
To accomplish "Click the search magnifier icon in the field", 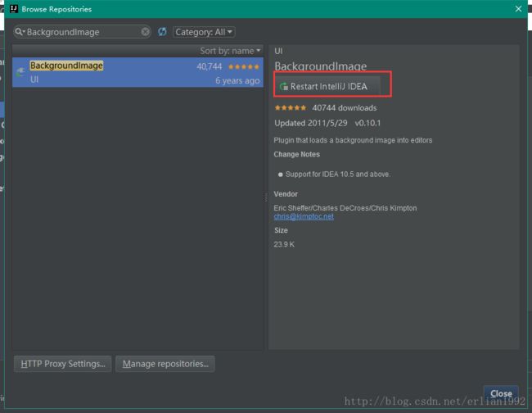I will pyautogui.click(x=20, y=32).
